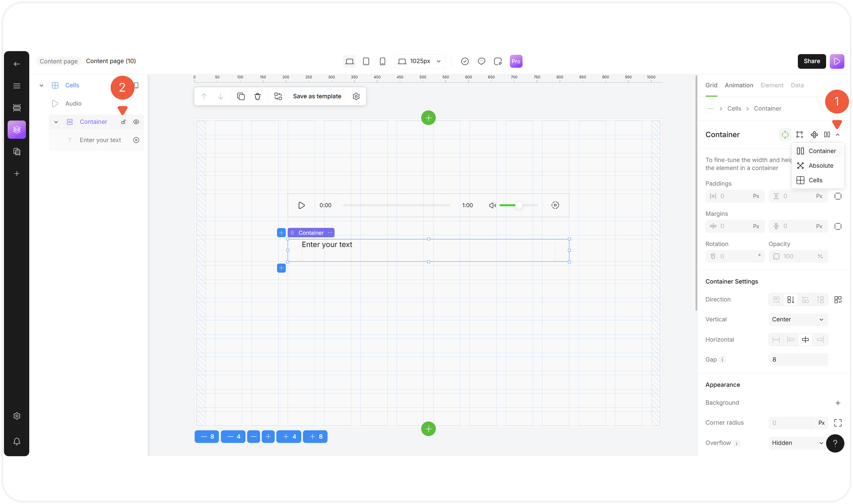This screenshot has height=504, width=853.
Task: Open the Vertical Center alignment dropdown
Action: [798, 320]
